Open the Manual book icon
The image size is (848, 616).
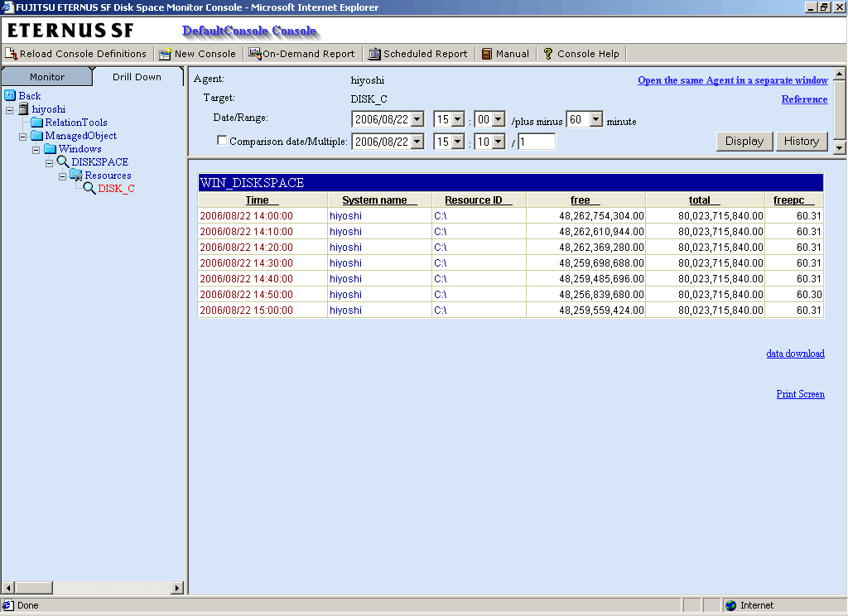(487, 54)
